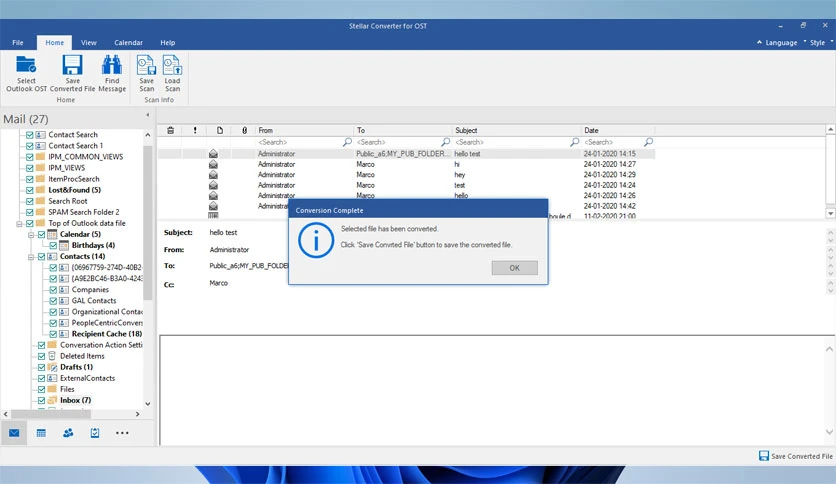Open the Tasks clipboard icon in bottom navigation
This screenshot has height=484, width=836.
(95, 433)
